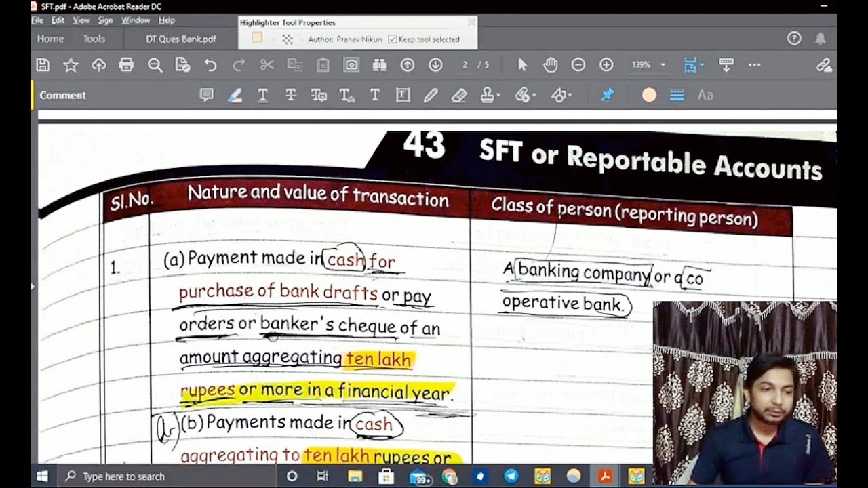Image resolution: width=868 pixels, height=488 pixels.
Task: Expand the left navigation pane arrow
Action: click(x=33, y=287)
